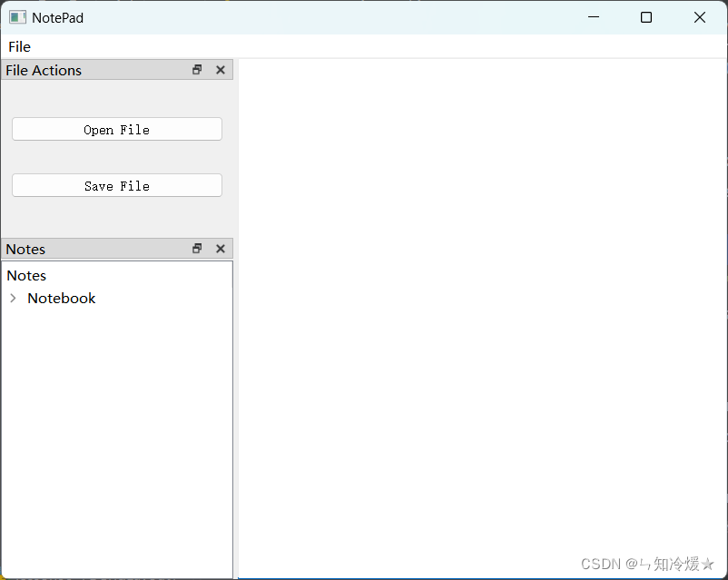The image size is (728, 580).
Task: Float the File Actions dock panel
Action: [x=197, y=70]
